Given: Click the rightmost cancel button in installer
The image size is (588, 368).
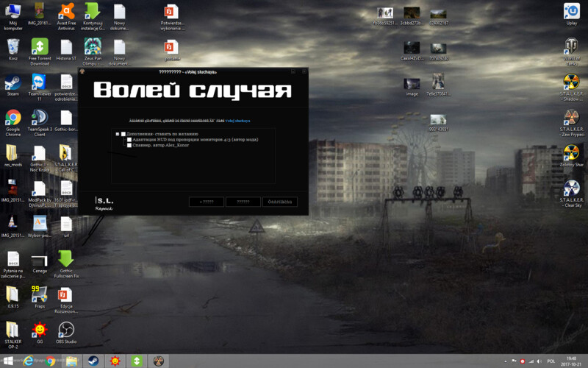Looking at the screenshot, I should point(280,202).
